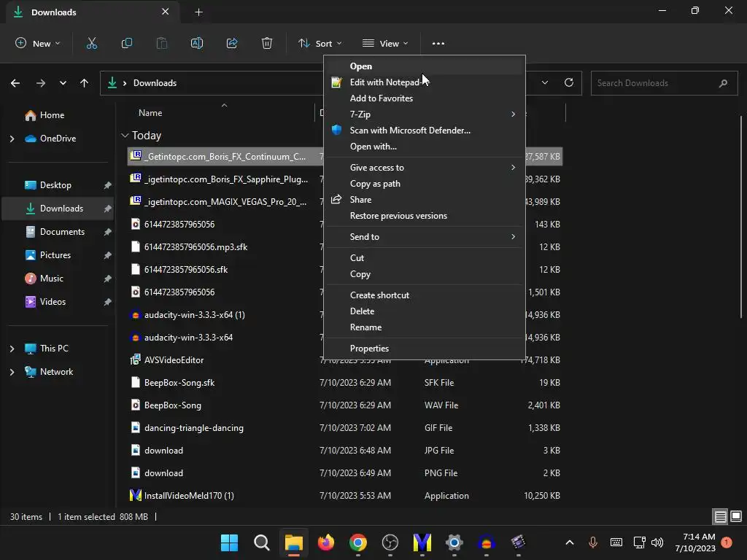Refresh the Downloads folder
The width and height of the screenshot is (747, 560).
pos(569,82)
